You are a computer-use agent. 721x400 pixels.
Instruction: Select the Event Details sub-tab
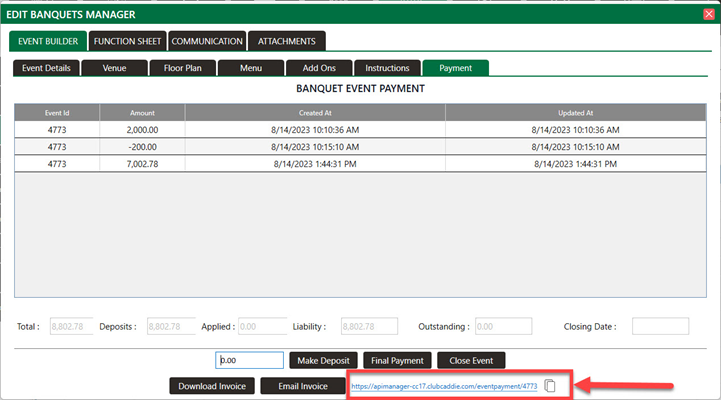click(x=46, y=68)
